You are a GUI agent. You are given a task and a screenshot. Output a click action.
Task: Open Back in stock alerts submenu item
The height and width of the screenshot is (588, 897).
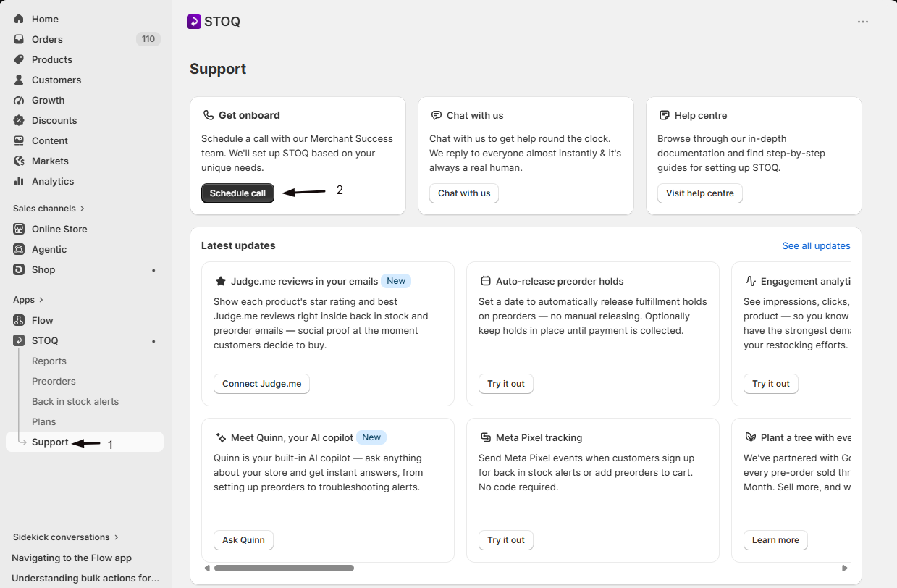tap(75, 401)
